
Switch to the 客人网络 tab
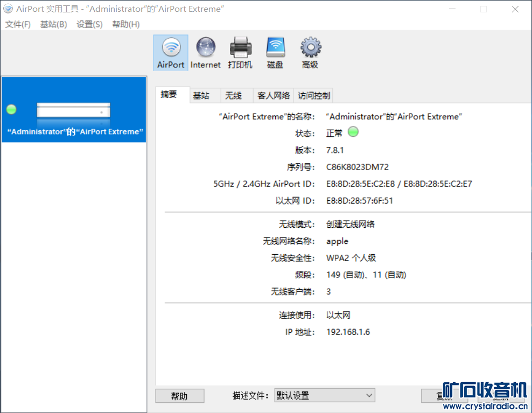coord(274,96)
